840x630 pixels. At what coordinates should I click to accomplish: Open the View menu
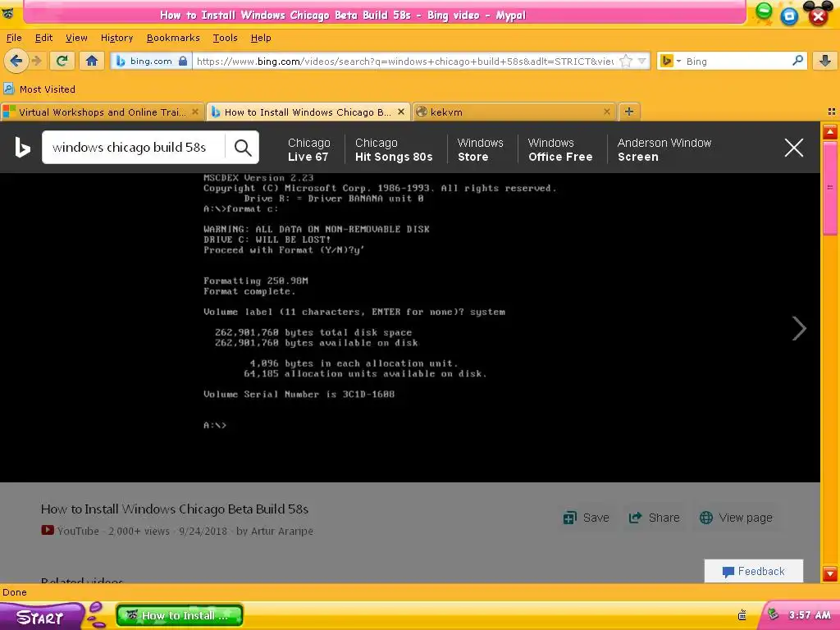tap(76, 38)
